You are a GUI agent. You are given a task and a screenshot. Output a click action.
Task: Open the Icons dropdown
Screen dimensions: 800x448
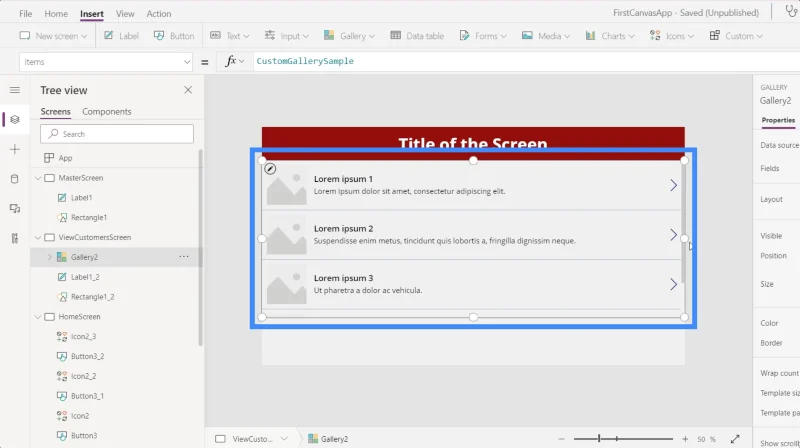point(671,36)
